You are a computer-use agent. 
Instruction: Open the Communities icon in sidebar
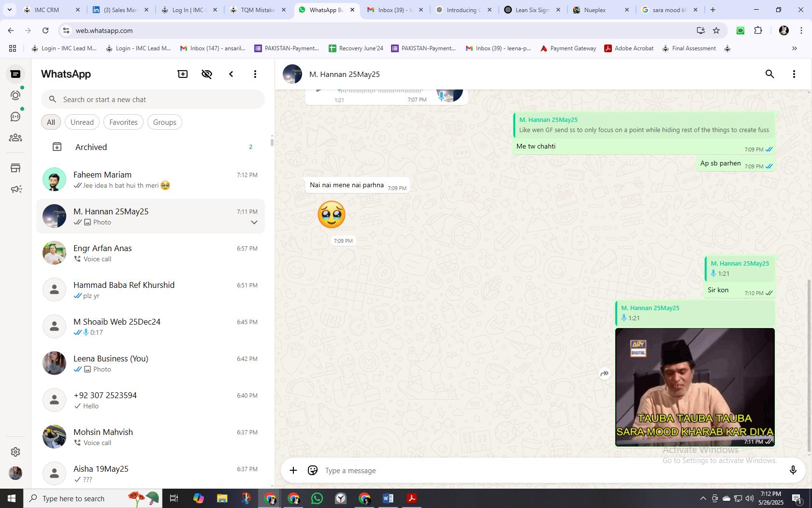[15, 138]
